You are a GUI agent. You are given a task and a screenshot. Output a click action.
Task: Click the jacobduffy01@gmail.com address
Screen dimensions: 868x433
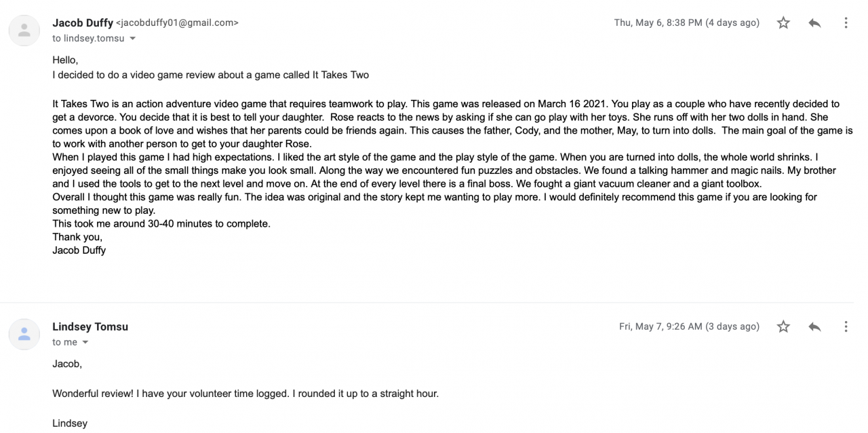click(178, 22)
